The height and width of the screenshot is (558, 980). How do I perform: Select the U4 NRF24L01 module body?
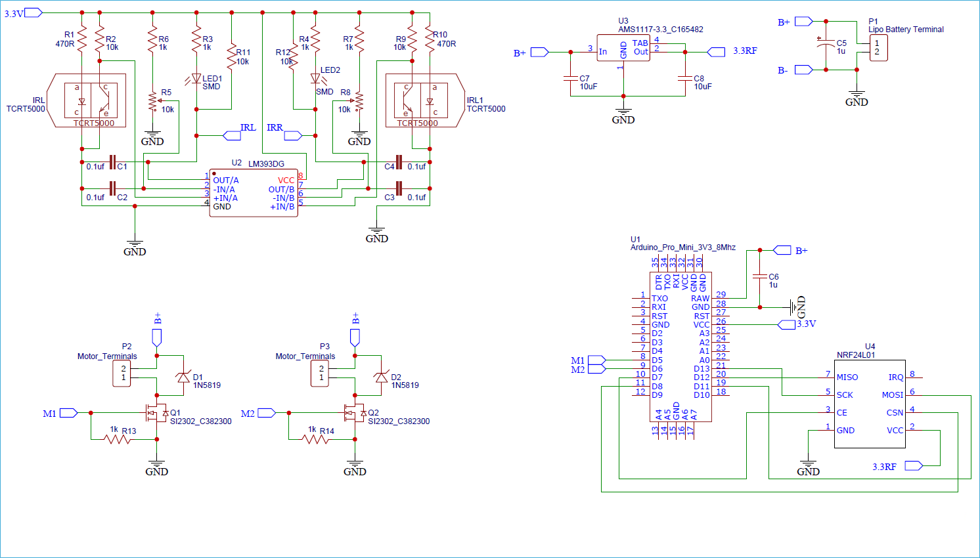click(x=870, y=404)
